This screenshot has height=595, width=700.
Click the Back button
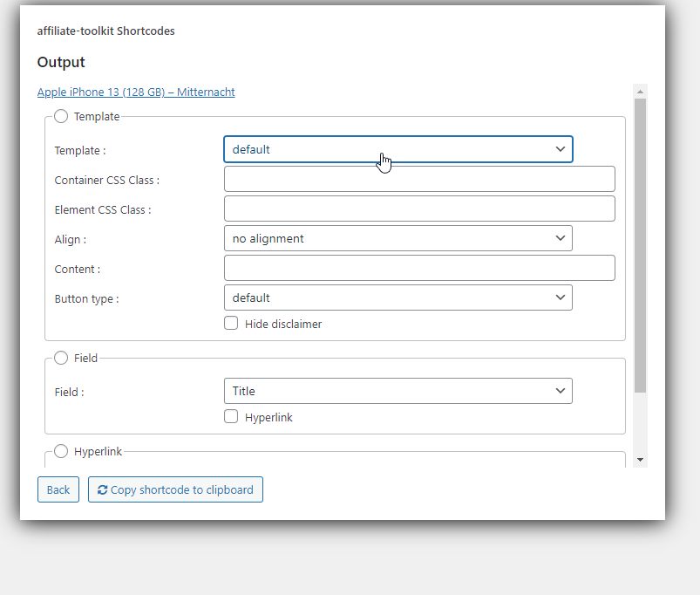click(58, 490)
